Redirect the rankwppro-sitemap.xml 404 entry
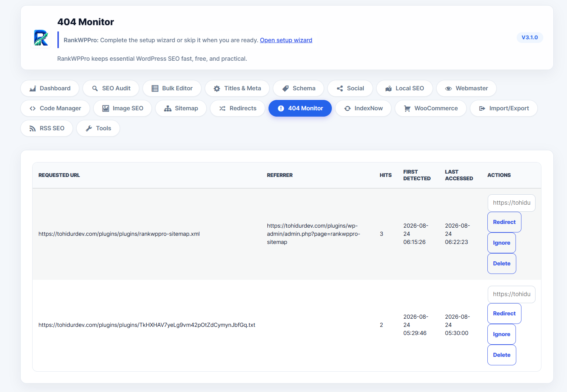This screenshot has width=567, height=392. coord(504,222)
